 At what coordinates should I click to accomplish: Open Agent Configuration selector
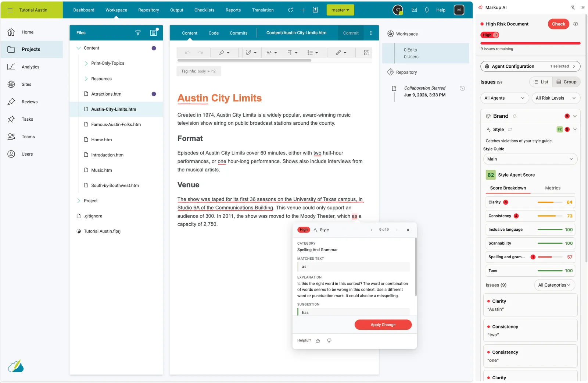[530, 66]
